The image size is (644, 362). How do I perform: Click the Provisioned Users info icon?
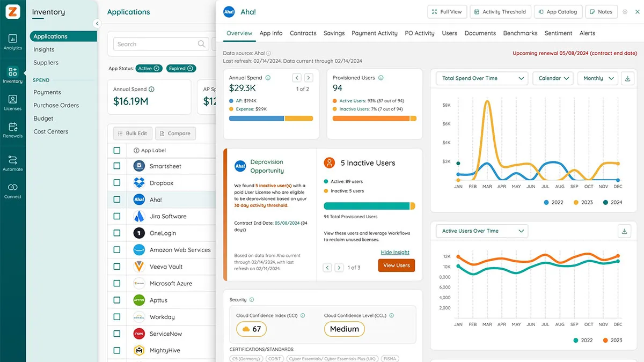tap(381, 78)
